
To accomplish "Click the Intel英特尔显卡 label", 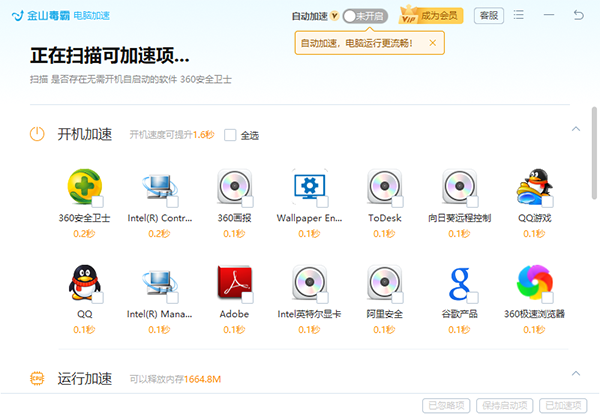I will (309, 314).
